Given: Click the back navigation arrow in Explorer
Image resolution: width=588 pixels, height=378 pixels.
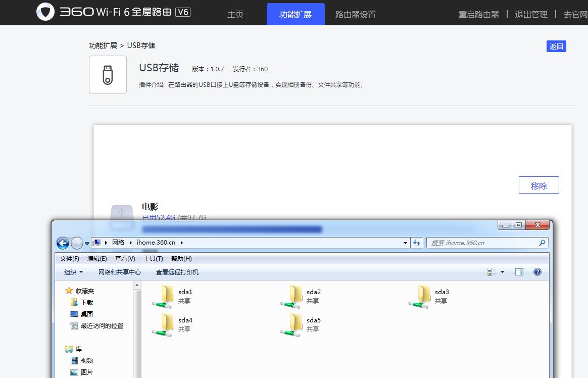Looking at the screenshot, I should tap(63, 243).
